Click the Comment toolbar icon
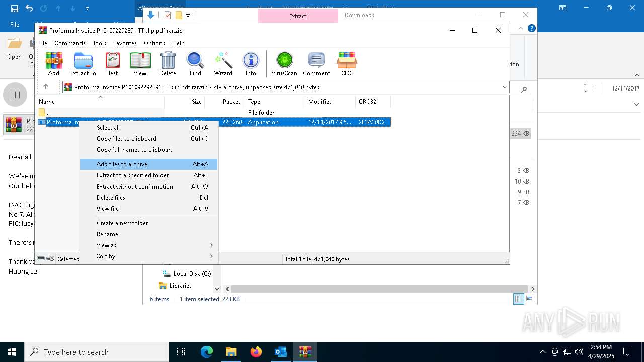The height and width of the screenshot is (362, 644). coord(316,64)
